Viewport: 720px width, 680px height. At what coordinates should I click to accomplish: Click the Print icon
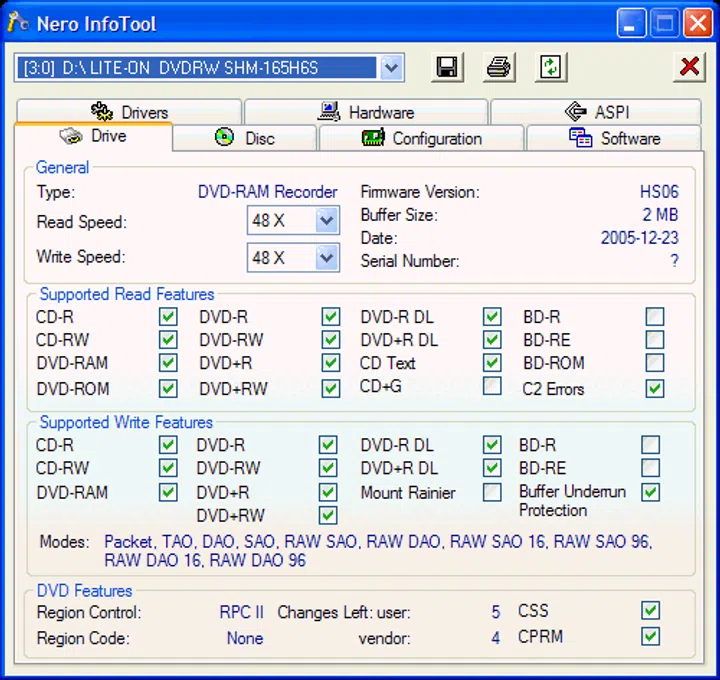click(x=499, y=67)
